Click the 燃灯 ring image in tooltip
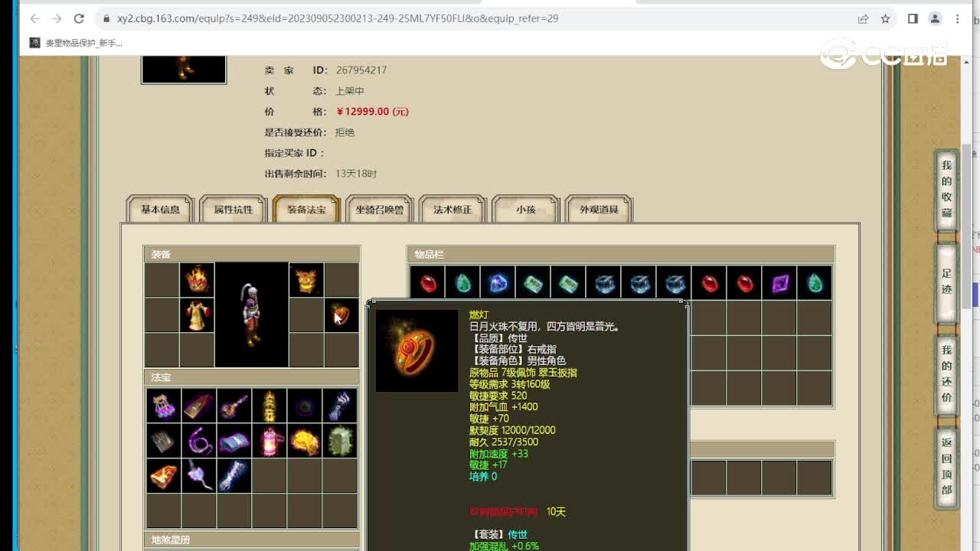This screenshot has width=980, height=551. coord(417,350)
